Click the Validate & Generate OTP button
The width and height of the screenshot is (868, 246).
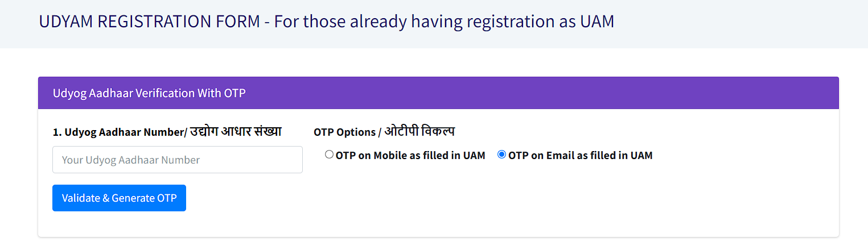click(119, 198)
